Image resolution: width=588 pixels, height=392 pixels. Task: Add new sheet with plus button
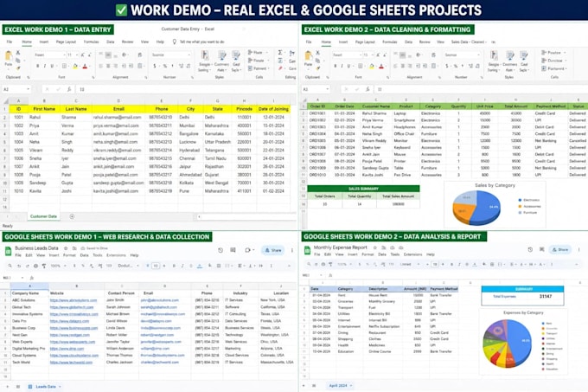click(x=72, y=216)
